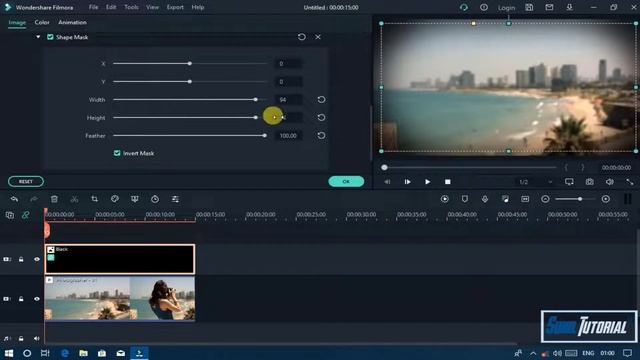Select the Image tab
The image size is (640, 360).
click(x=17, y=22)
